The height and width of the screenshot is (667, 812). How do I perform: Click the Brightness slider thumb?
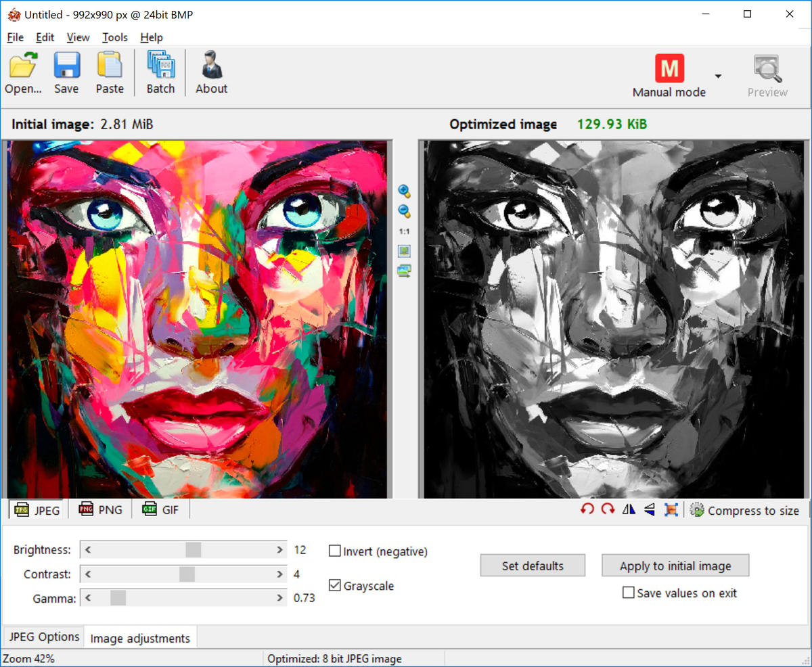[193, 550]
